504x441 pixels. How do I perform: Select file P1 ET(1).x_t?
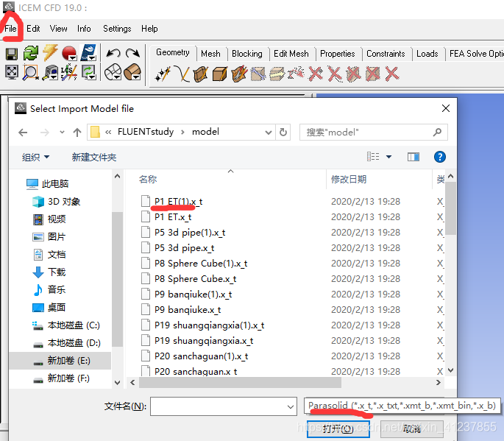(x=178, y=202)
